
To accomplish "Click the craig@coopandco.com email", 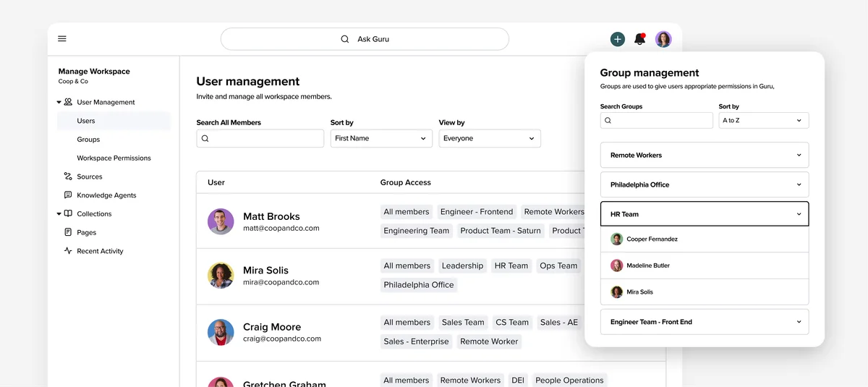I will tap(282, 339).
